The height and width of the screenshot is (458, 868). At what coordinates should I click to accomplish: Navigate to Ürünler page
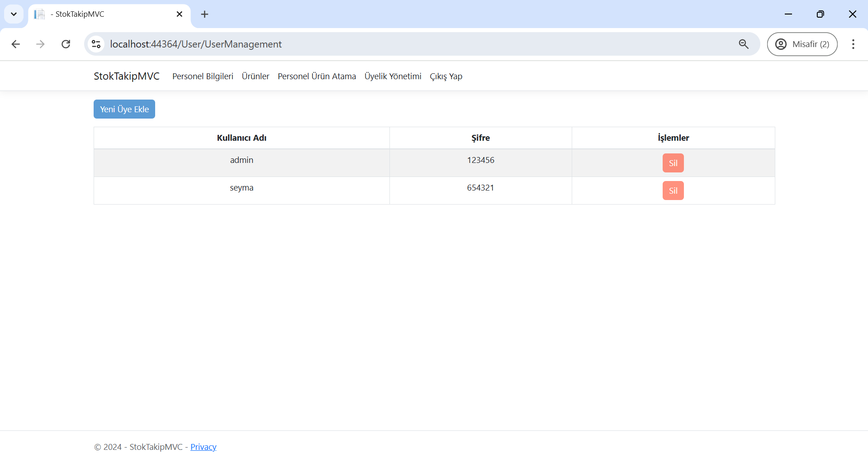tap(256, 76)
